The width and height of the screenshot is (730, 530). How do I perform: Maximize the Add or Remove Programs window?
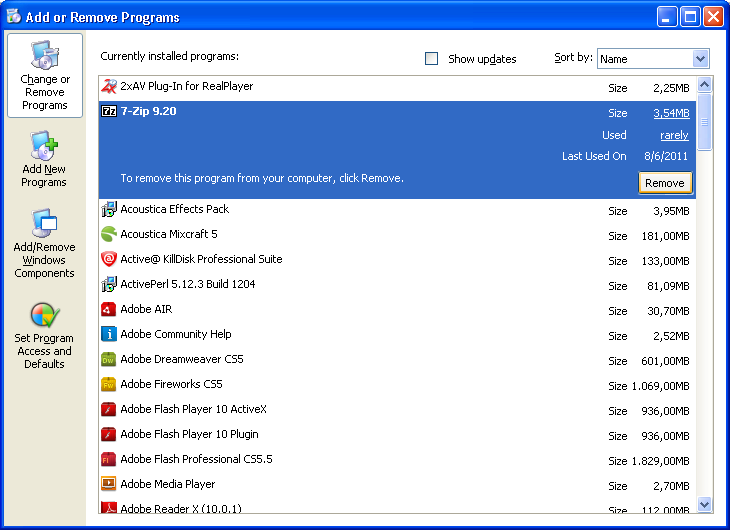(690, 17)
